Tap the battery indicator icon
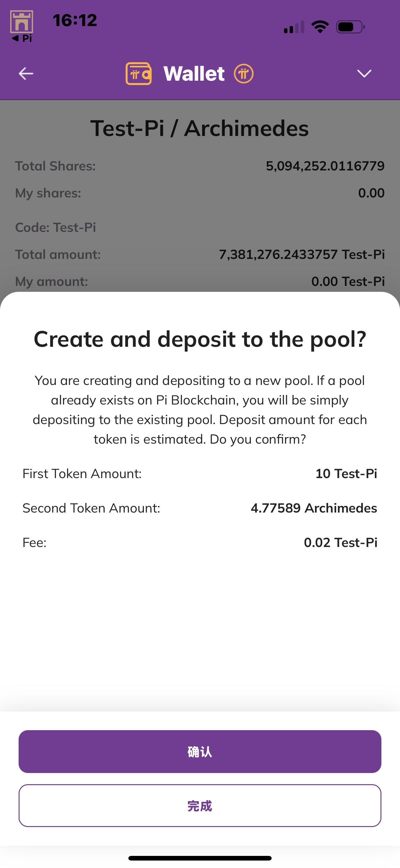 (350, 27)
